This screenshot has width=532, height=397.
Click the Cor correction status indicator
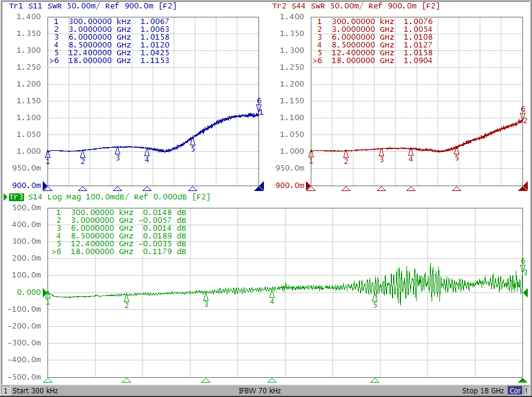point(515,391)
